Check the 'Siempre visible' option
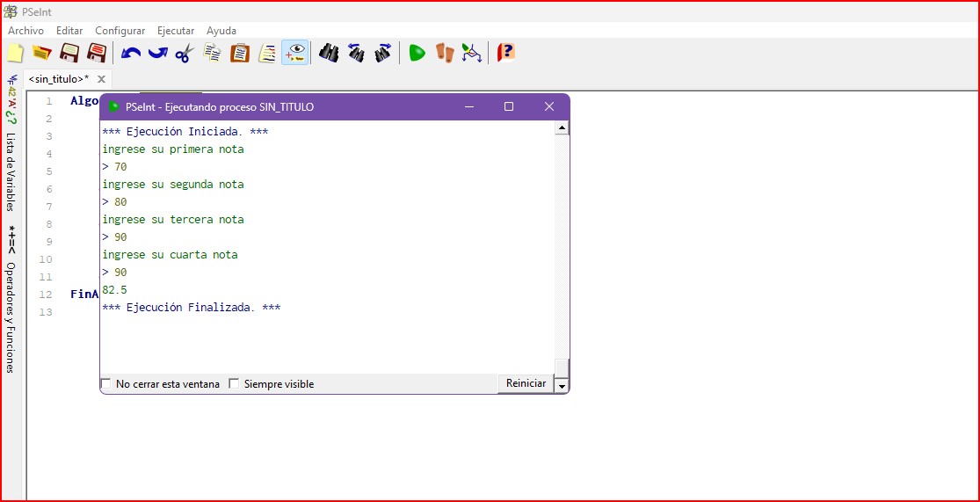Image resolution: width=980 pixels, height=502 pixels. click(x=234, y=384)
